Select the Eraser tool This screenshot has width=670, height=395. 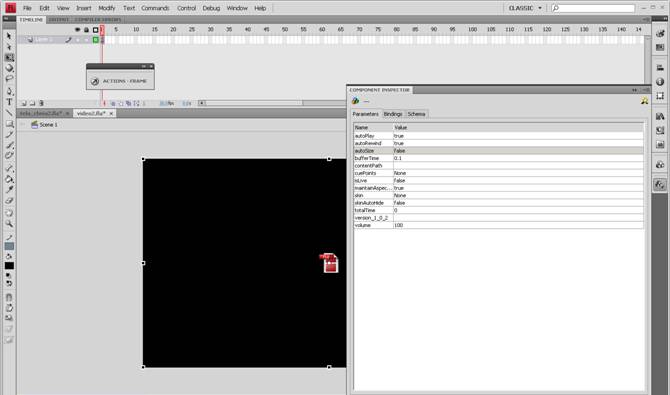[x=9, y=201]
